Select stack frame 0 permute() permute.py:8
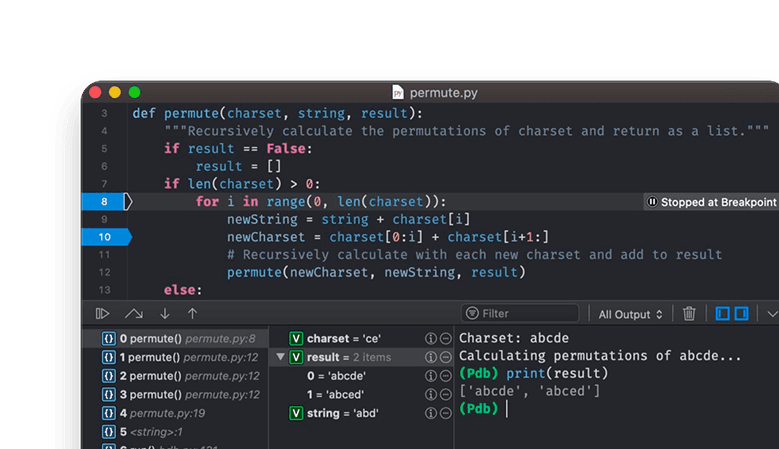779x449 pixels. pos(175,339)
